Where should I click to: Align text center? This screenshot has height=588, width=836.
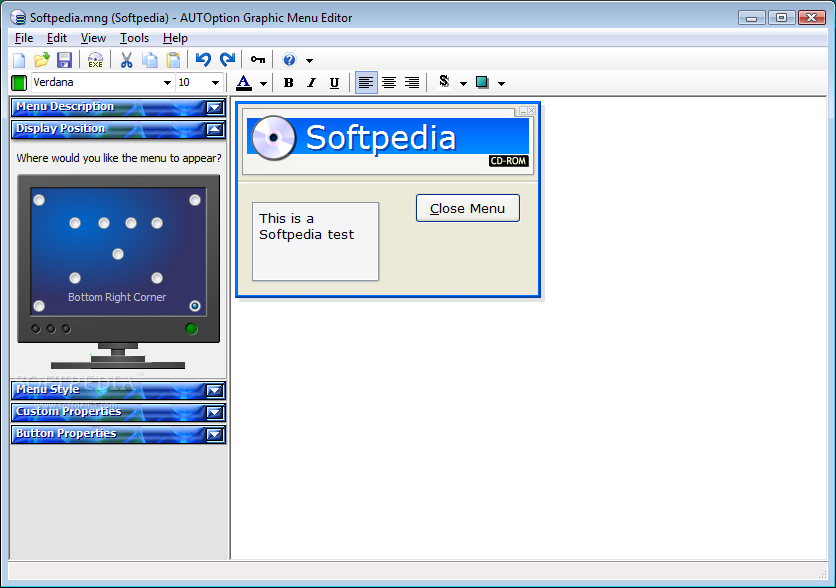[389, 83]
